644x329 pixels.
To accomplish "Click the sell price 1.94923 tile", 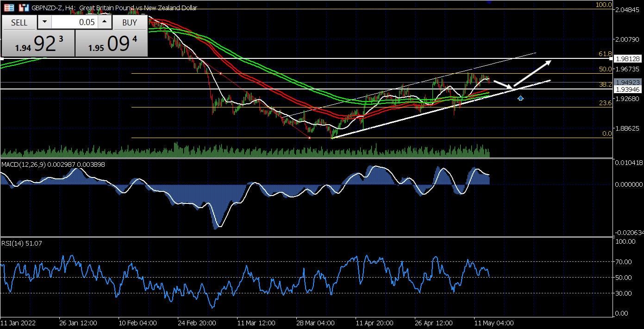I will pyautogui.click(x=38, y=44).
